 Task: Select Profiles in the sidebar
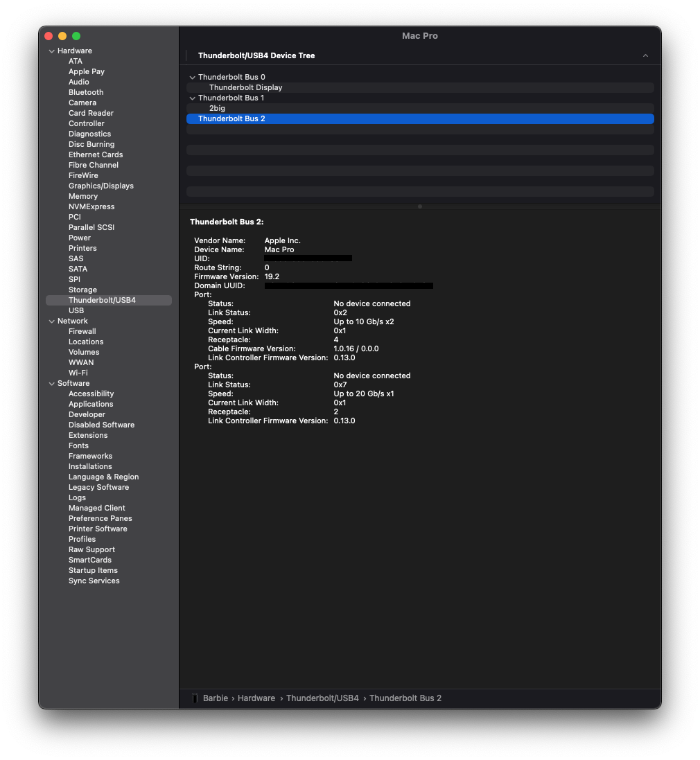[82, 540]
